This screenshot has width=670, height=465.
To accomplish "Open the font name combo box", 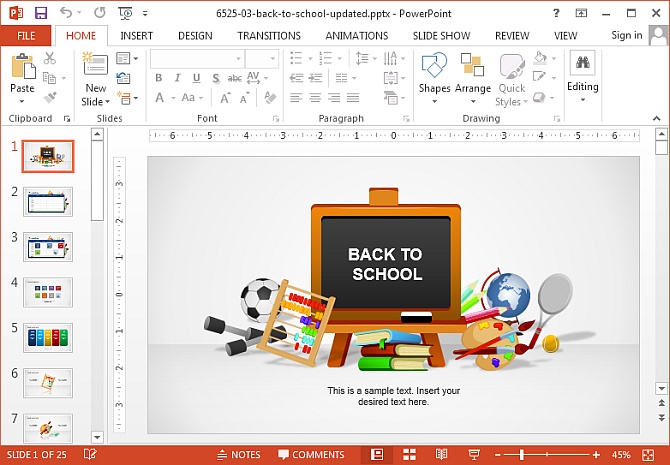I will 197,59.
